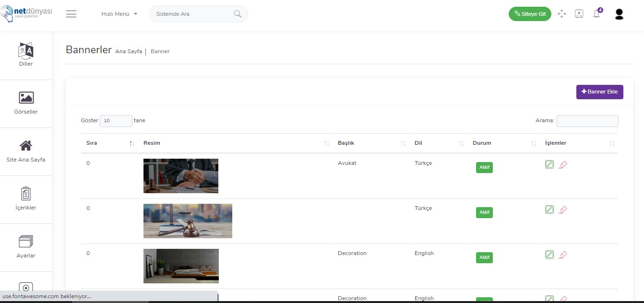
Task: Click Aktif badge in untitled Türkçe row
Action: tap(484, 212)
